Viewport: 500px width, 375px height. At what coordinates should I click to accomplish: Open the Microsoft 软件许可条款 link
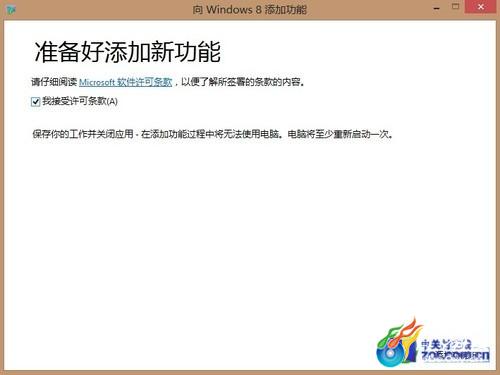(x=125, y=82)
